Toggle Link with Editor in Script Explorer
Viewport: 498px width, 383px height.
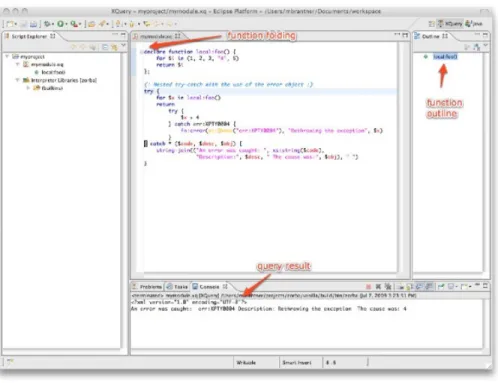(114, 47)
